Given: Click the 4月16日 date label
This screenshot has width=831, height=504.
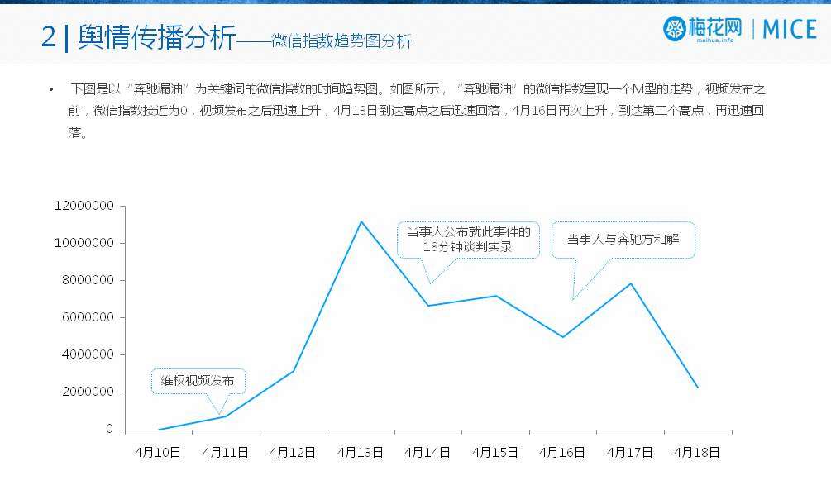Looking at the screenshot, I should (x=562, y=452).
